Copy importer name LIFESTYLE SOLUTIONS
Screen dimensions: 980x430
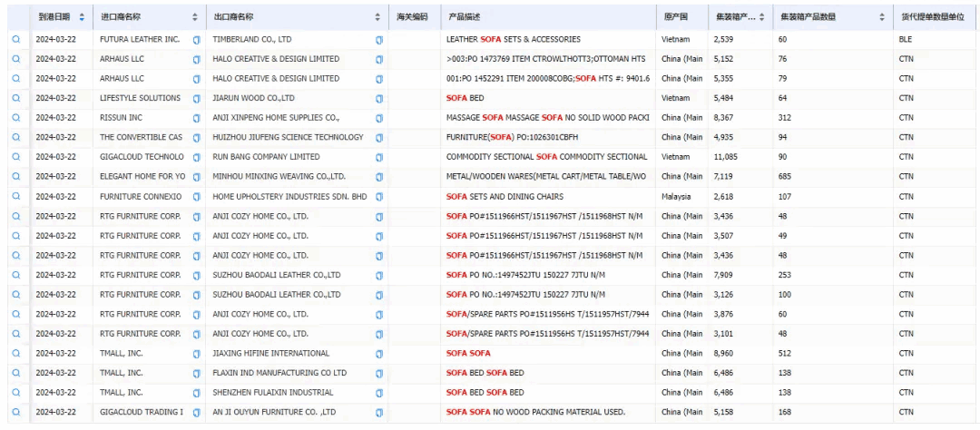(197, 99)
